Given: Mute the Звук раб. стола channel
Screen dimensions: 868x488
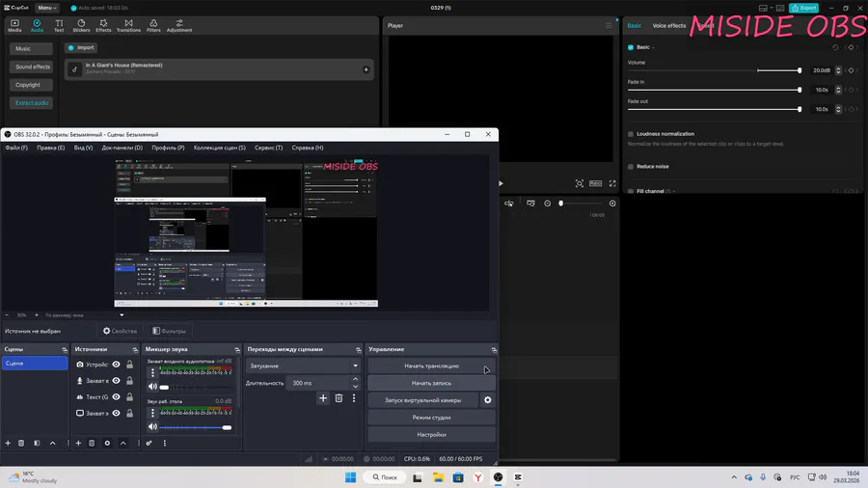Looking at the screenshot, I should [x=152, y=426].
